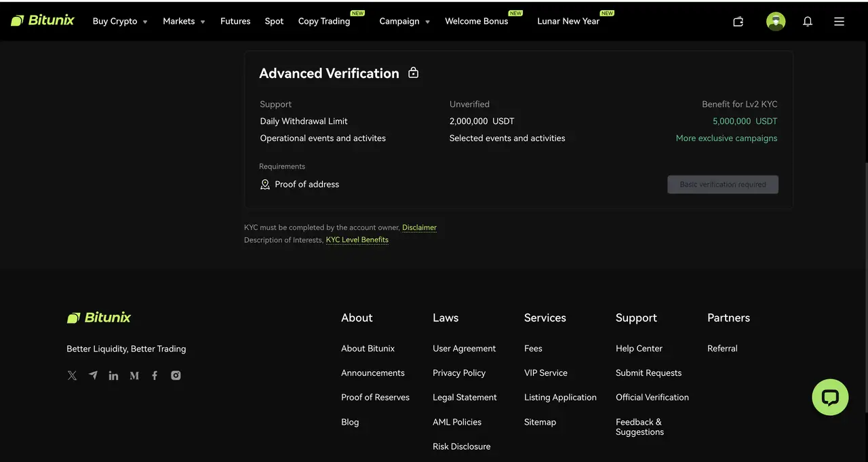The image size is (868, 462).
Task: Select Spot in the navigation bar
Action: tap(274, 21)
